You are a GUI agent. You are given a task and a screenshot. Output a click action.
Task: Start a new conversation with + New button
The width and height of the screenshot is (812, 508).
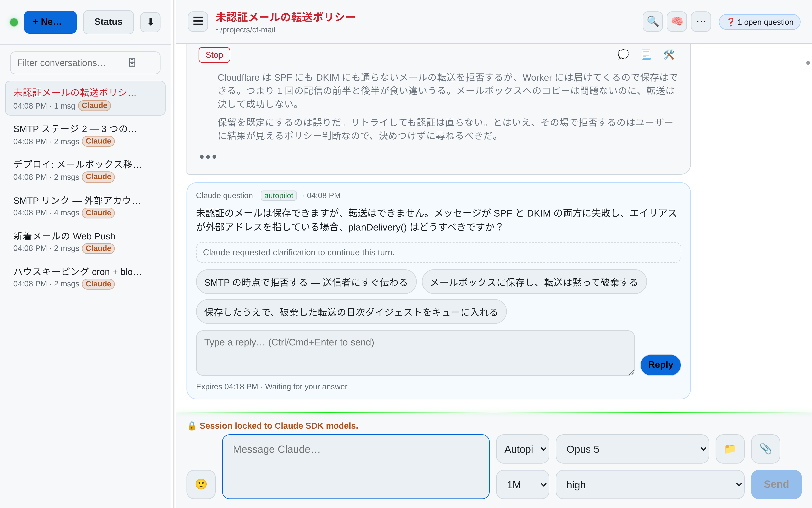[50, 22]
